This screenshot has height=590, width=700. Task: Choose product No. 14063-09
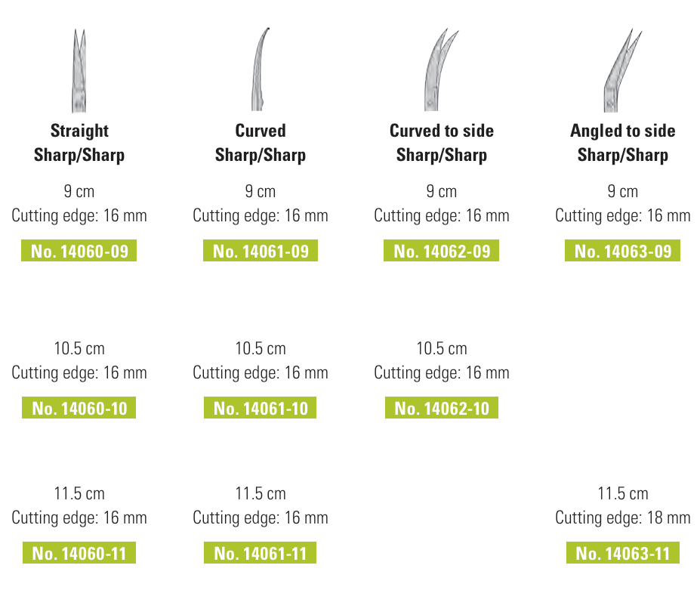point(623,252)
